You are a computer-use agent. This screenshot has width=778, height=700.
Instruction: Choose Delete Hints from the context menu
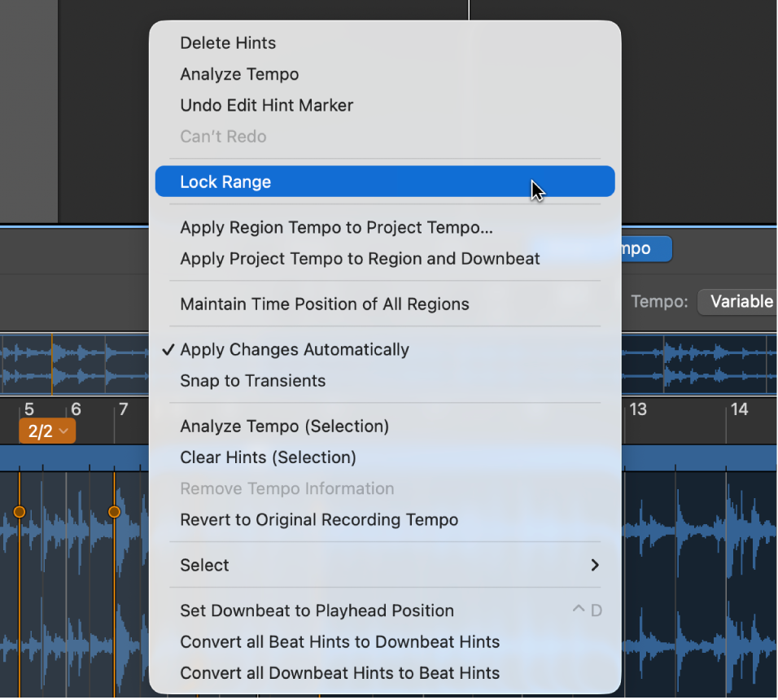385,43
